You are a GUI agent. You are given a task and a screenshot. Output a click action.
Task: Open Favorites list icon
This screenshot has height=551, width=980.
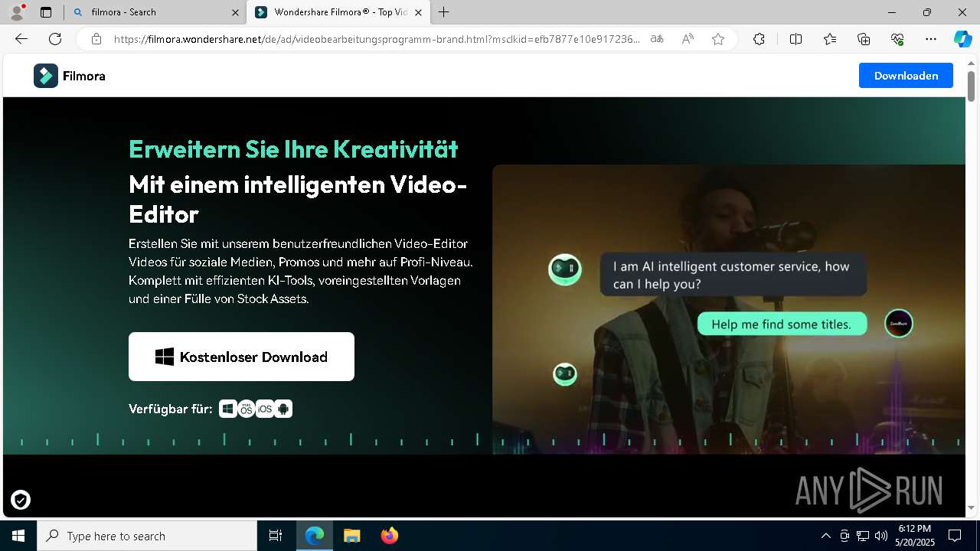click(x=830, y=39)
